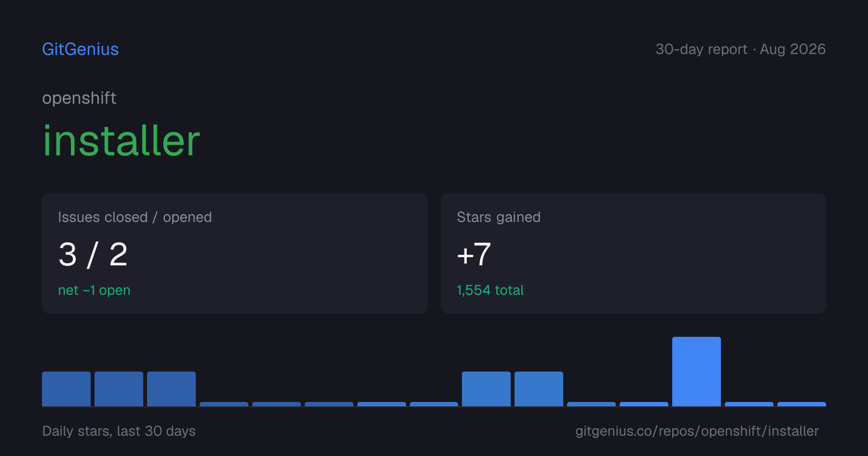868x456 pixels.
Task: Select the '+7' stars value
Action: click(474, 254)
